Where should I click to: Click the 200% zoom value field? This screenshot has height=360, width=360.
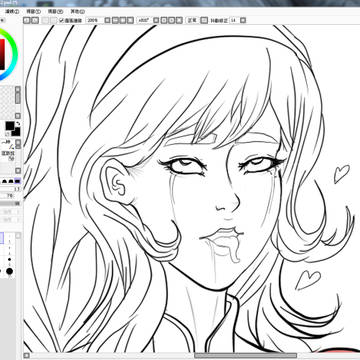94,20
